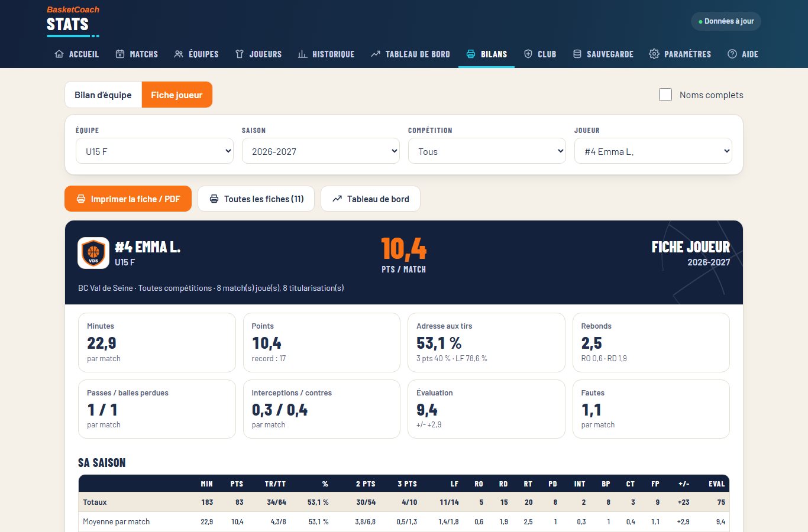Image resolution: width=808 pixels, height=532 pixels.
Task: Click the Matchs calendar icon
Action: [120, 54]
